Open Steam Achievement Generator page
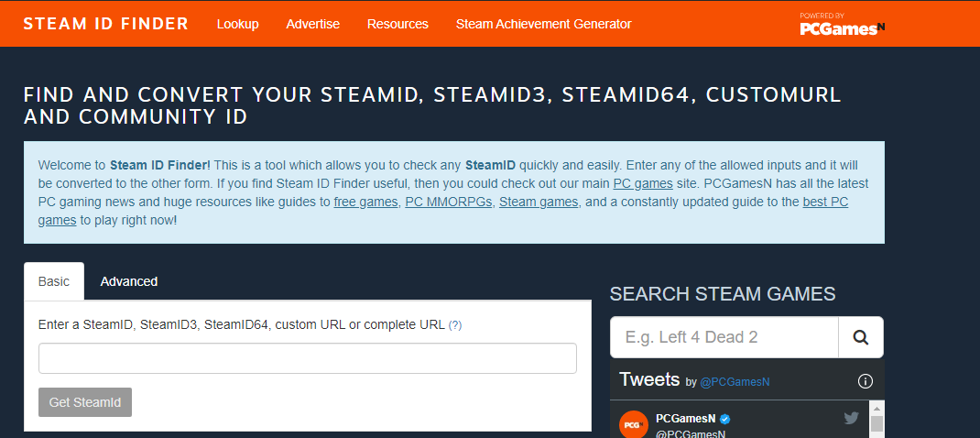 point(543,24)
